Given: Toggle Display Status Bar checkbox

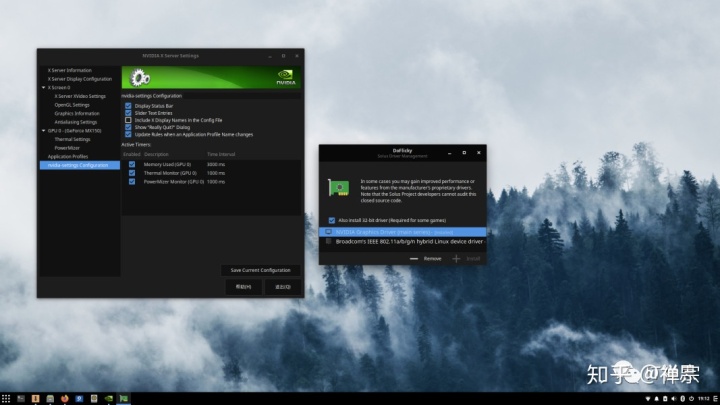Looking at the screenshot, I should 128,106.
